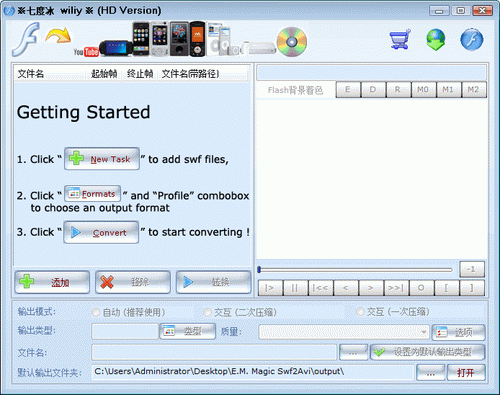This screenshot has height=395, width=500.
Task: Click the D button in preview toolbar
Action: click(x=373, y=89)
